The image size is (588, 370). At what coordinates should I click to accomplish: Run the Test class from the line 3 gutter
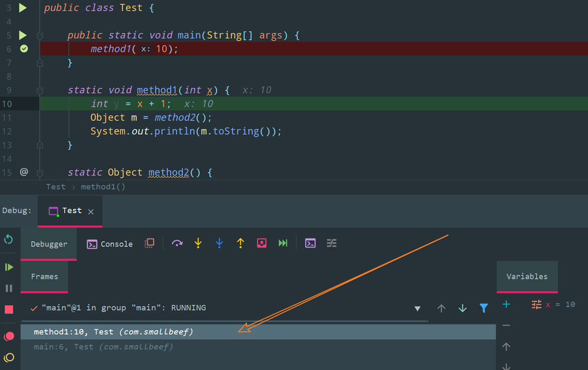tap(23, 8)
